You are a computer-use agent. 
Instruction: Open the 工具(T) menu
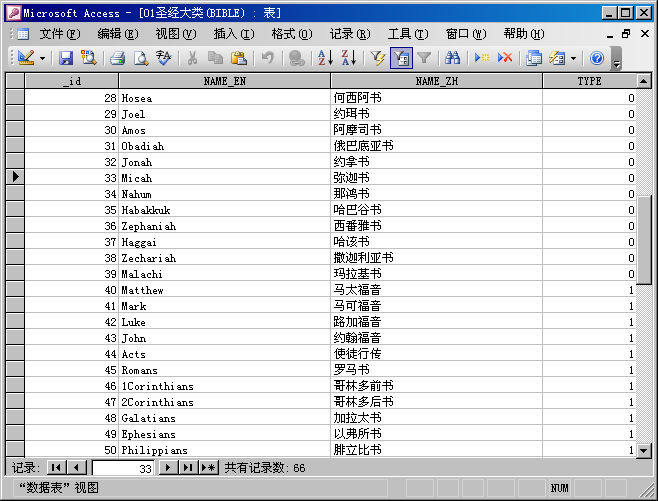point(408,34)
